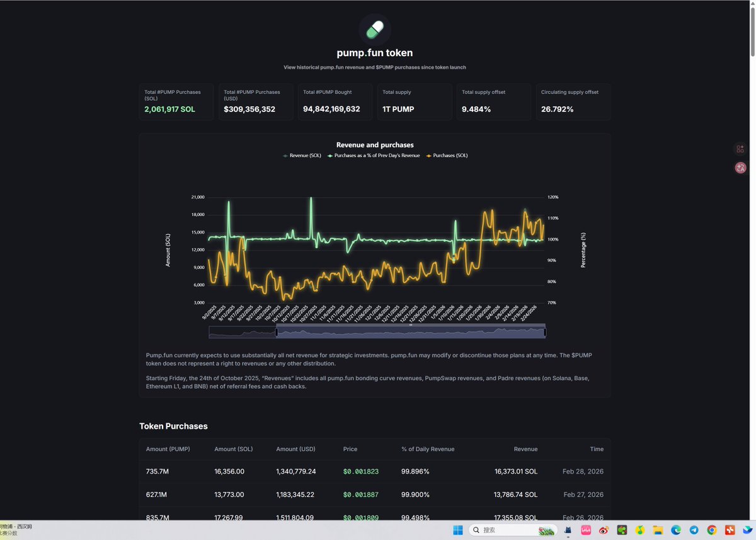This screenshot has height=540, width=756.
Task: Click the 627.1M amount cell
Action: (x=157, y=495)
